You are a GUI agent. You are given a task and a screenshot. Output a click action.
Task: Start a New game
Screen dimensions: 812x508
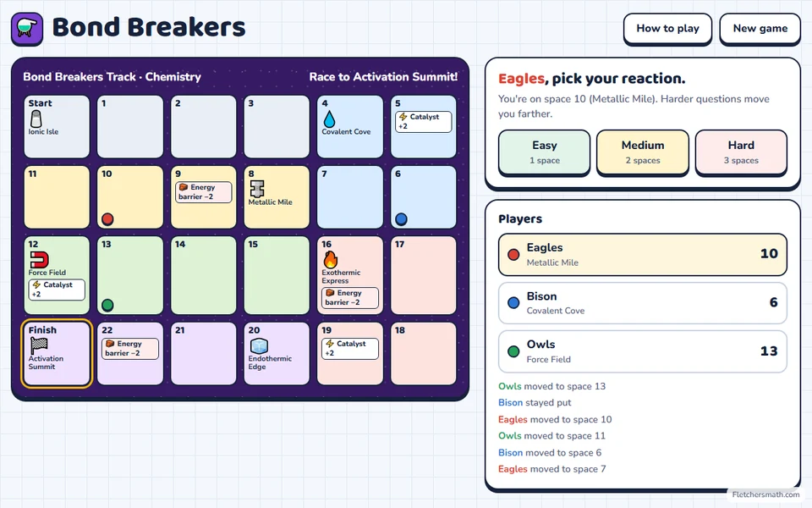pos(760,29)
